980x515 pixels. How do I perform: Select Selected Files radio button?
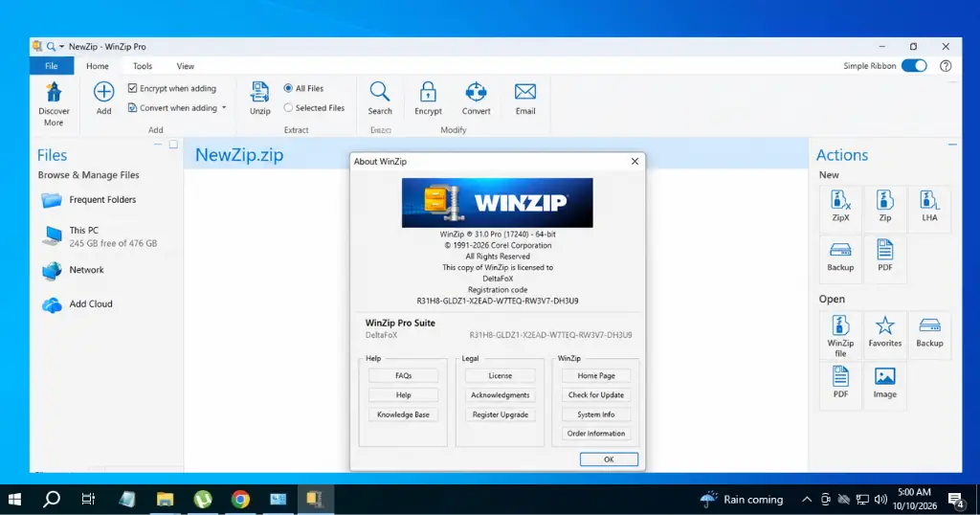point(288,107)
